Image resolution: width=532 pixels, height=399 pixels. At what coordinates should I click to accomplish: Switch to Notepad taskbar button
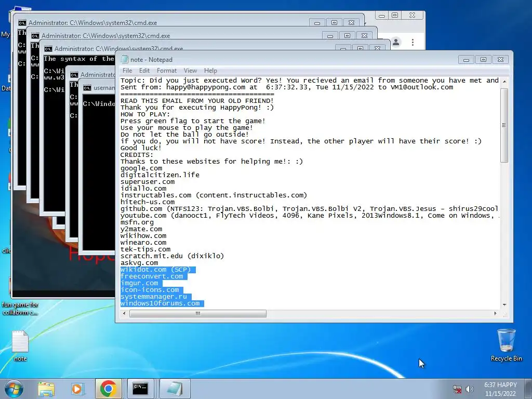pyautogui.click(x=175, y=389)
